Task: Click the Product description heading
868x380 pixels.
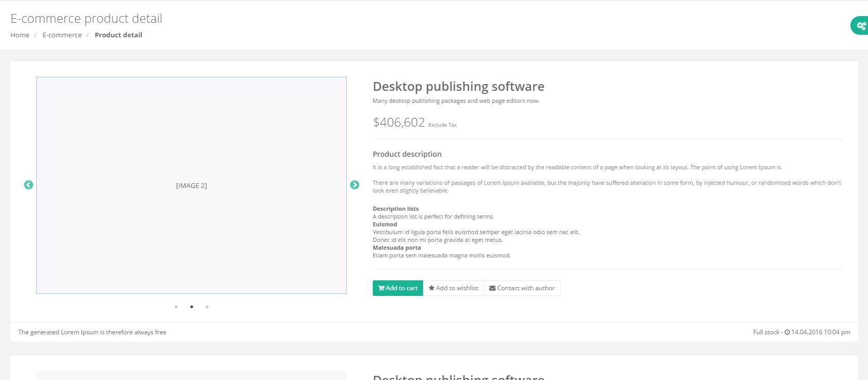Action: [407, 154]
